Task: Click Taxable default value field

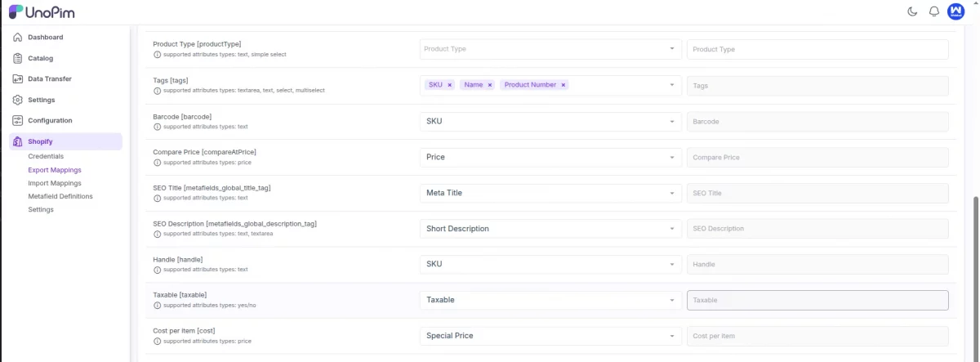Action: click(817, 300)
